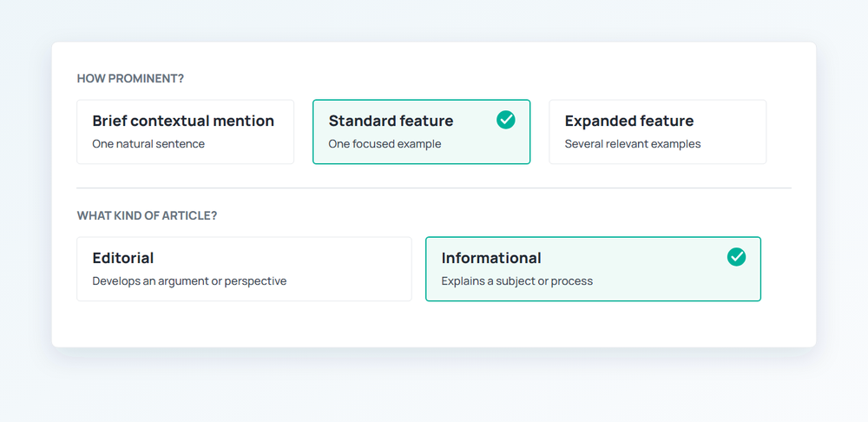Choose the Standard feature card

click(421, 132)
